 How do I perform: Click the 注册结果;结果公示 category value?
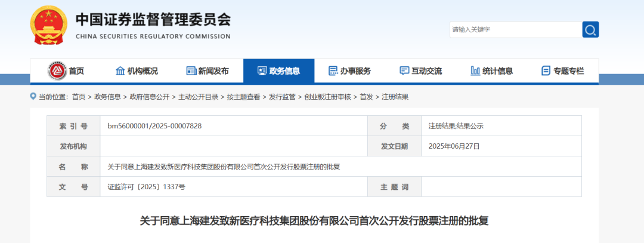click(x=456, y=126)
